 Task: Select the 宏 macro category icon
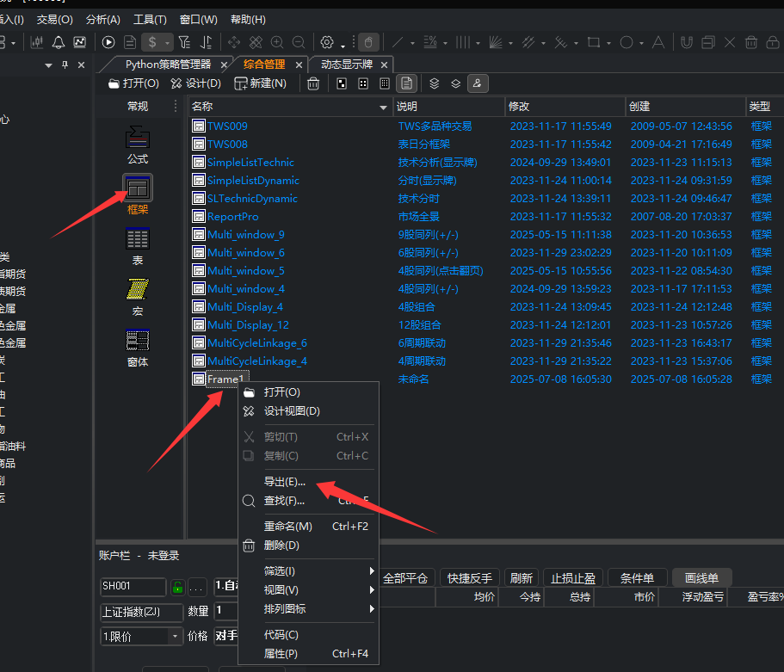point(138,289)
